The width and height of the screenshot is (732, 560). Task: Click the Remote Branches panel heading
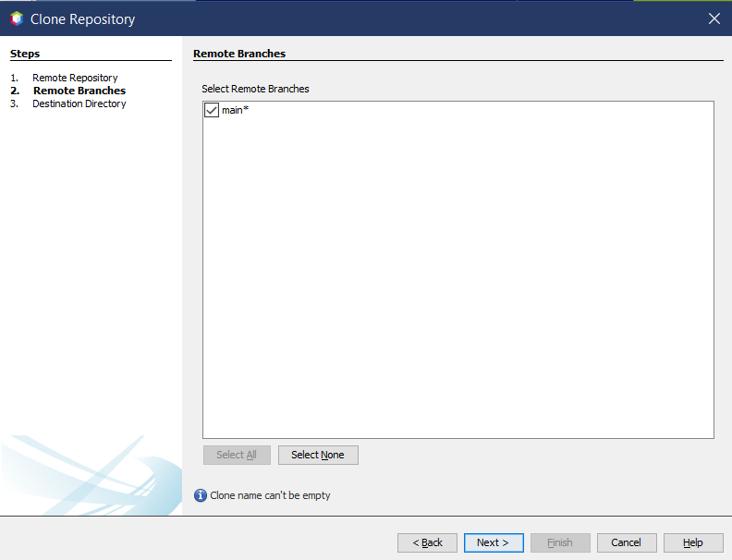click(239, 54)
